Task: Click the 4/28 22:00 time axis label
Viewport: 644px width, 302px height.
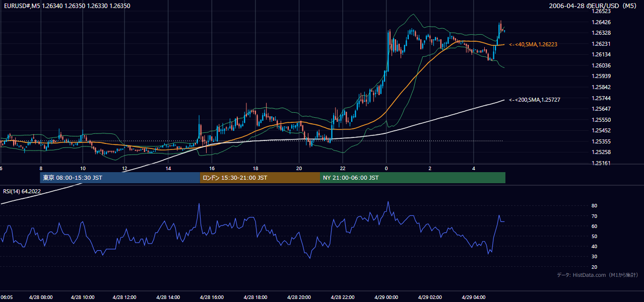Action: click(342, 297)
